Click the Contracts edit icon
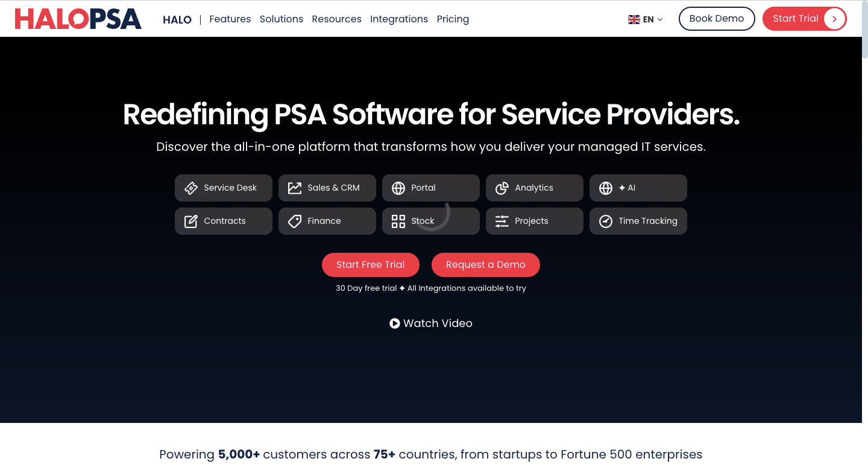868x470 pixels. point(191,221)
